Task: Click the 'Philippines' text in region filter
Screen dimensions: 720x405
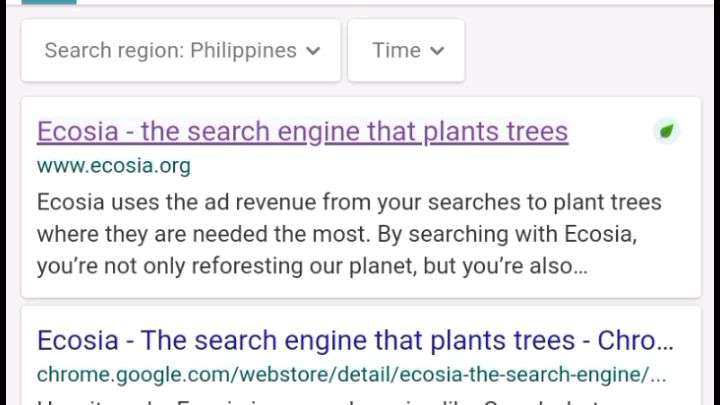Action: (243, 50)
